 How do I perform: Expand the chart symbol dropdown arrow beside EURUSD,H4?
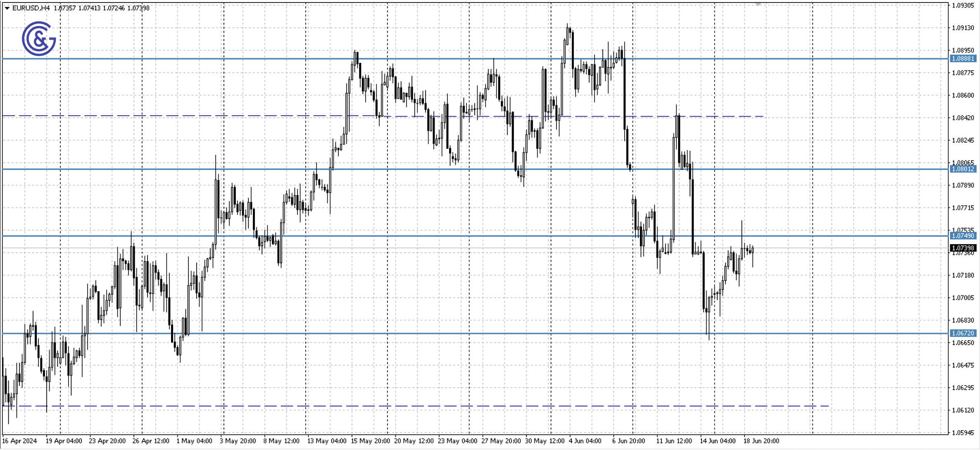(6, 7)
